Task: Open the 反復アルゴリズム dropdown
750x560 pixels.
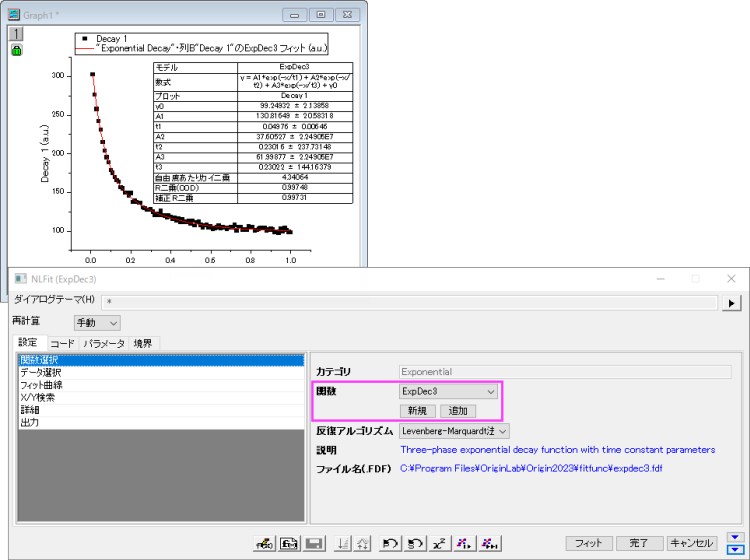Action: pyautogui.click(x=454, y=431)
